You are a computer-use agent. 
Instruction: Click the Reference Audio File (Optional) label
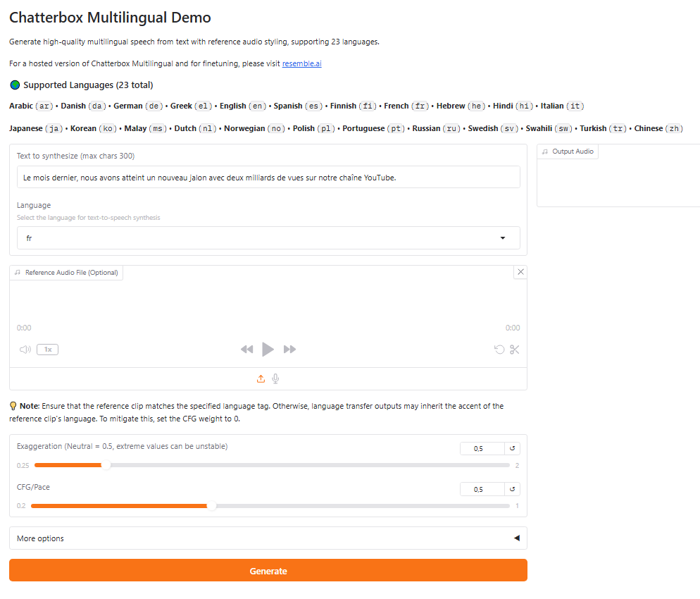(x=66, y=273)
